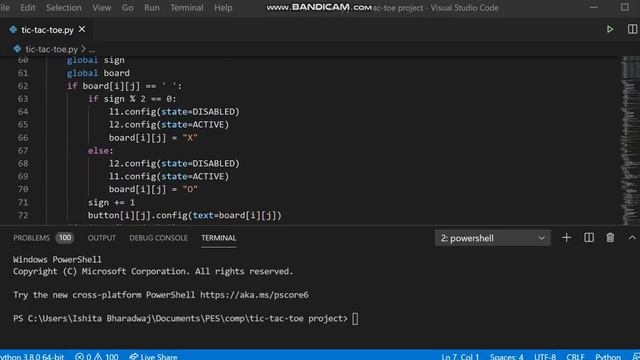Screen dimensions: 640x360
Task: Click the button[i][j].config code line
Action: click(185, 215)
